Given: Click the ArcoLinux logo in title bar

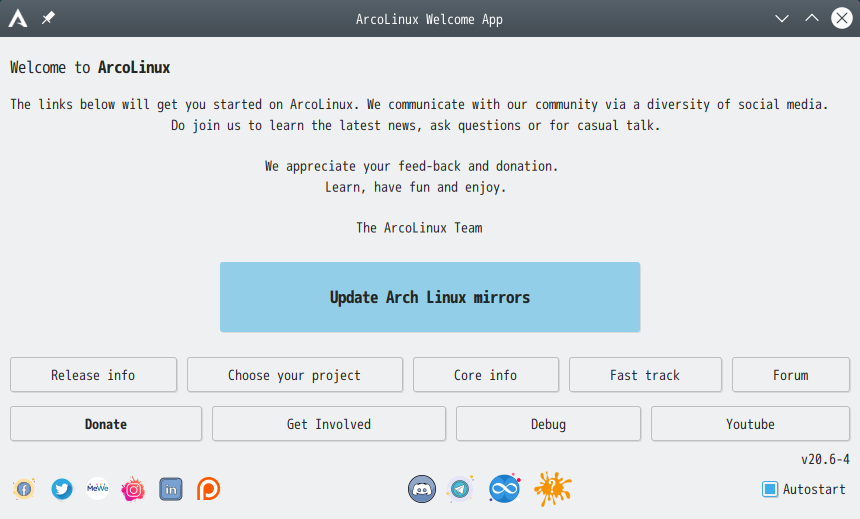Looking at the screenshot, I should pyautogui.click(x=18, y=19).
